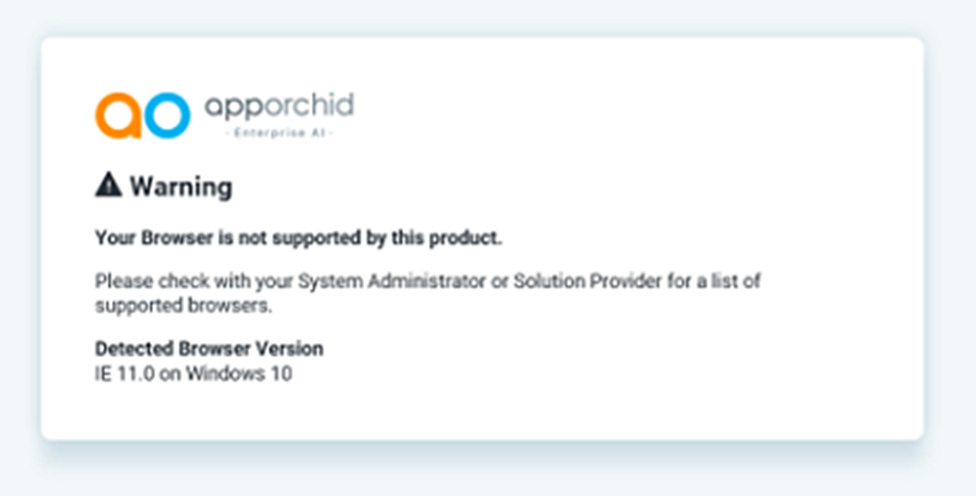
Task: Click the warning triangle icon
Action: click(x=108, y=184)
